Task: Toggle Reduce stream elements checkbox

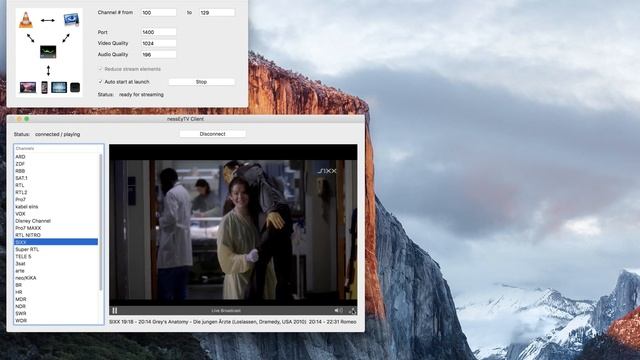Action: (x=100, y=69)
